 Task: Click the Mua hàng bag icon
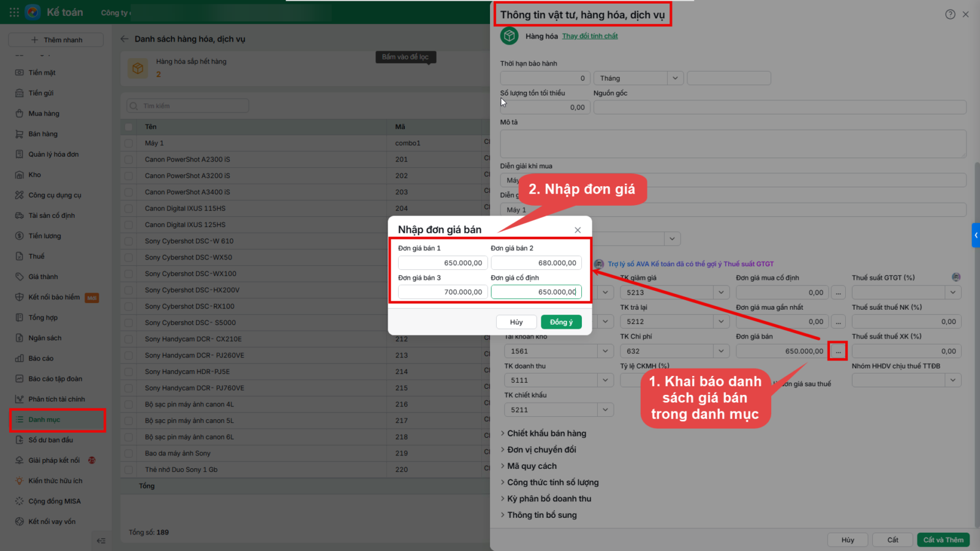(19, 113)
